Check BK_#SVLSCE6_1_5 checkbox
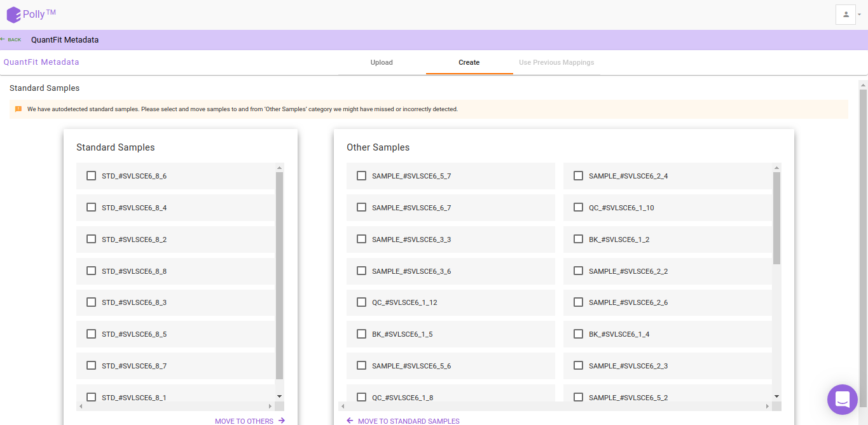This screenshot has height=425, width=868. point(361,334)
